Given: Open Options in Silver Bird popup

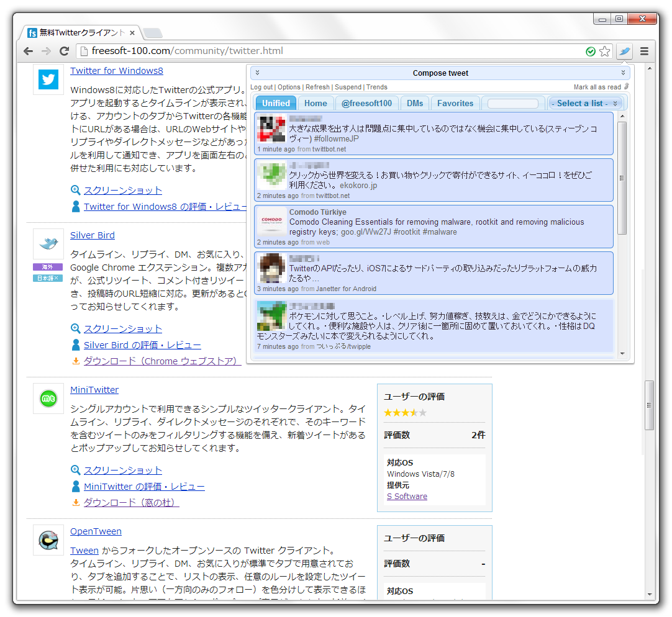Looking at the screenshot, I should click(289, 87).
